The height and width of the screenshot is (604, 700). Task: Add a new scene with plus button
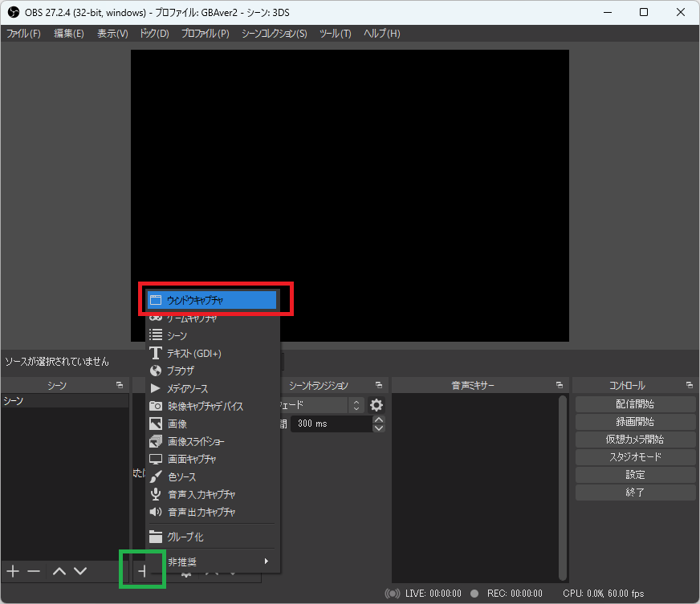[13, 571]
